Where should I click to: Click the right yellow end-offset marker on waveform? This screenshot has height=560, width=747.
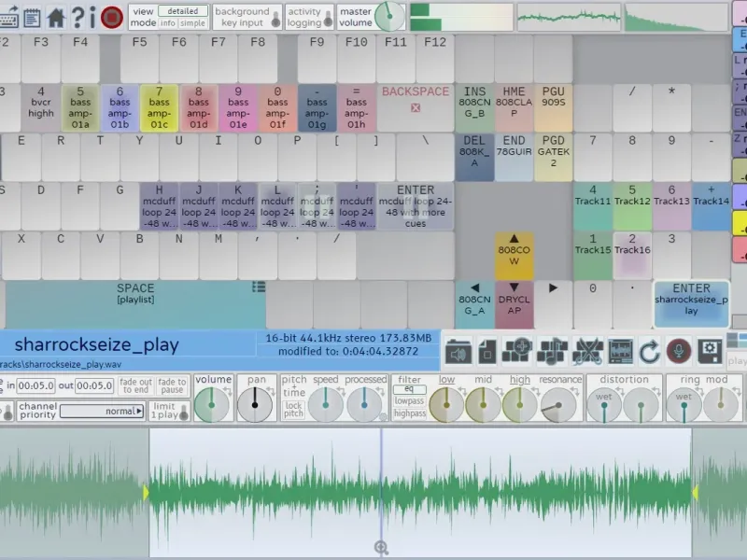click(695, 493)
